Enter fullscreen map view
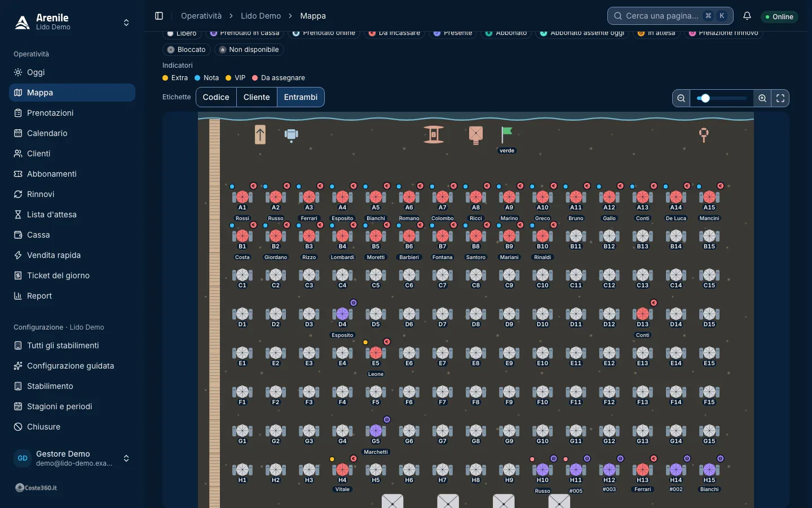Viewport: 812px width, 508px height. pyautogui.click(x=780, y=98)
